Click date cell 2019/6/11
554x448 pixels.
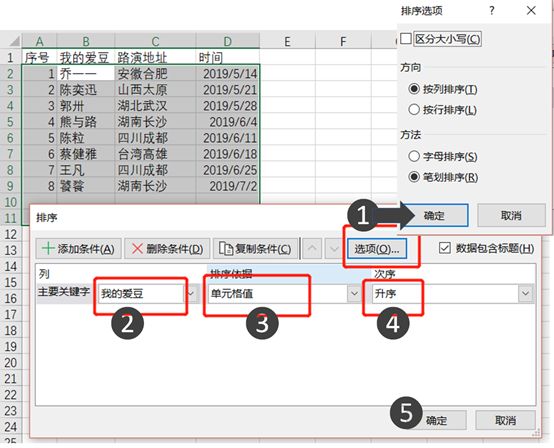228,138
